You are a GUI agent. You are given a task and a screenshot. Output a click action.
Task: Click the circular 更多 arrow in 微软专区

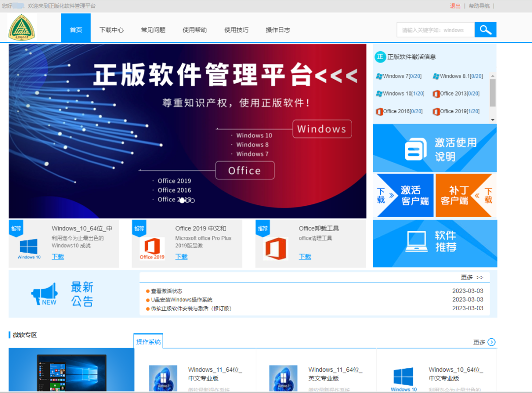click(x=493, y=341)
